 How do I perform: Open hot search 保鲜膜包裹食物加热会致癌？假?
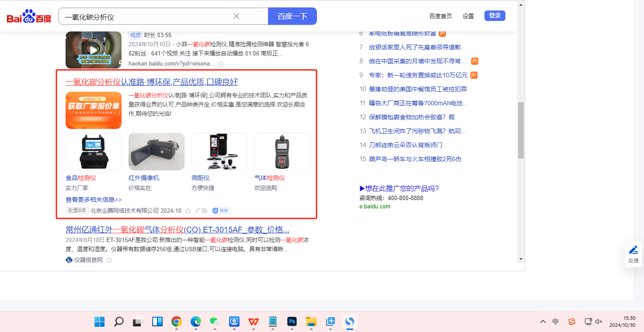tap(412, 117)
